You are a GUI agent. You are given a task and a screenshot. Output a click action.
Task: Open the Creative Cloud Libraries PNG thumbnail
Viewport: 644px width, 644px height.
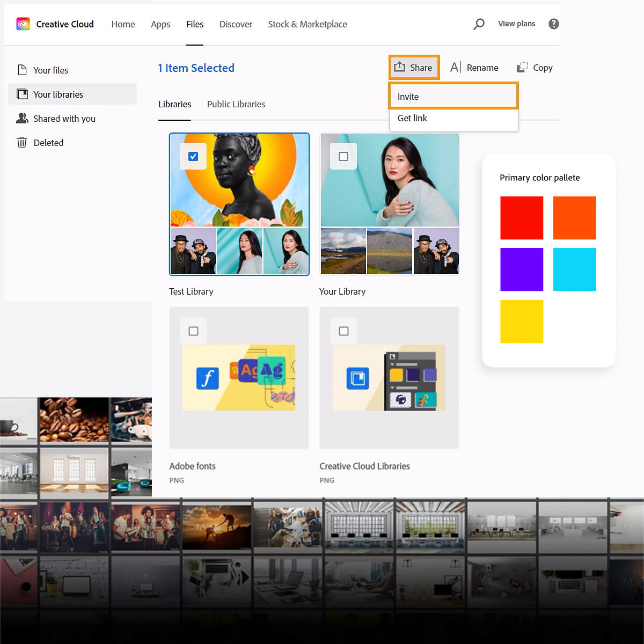click(x=389, y=377)
